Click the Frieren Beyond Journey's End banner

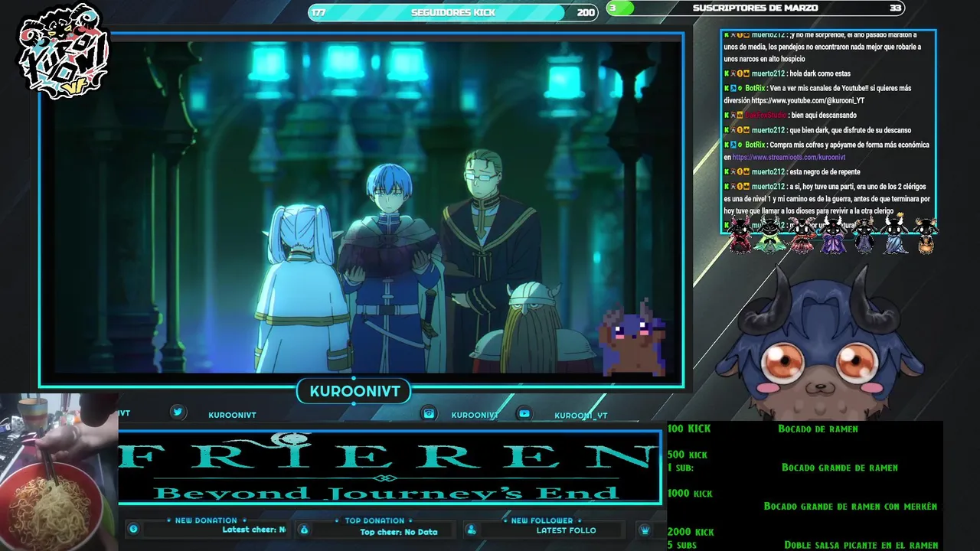390,467
